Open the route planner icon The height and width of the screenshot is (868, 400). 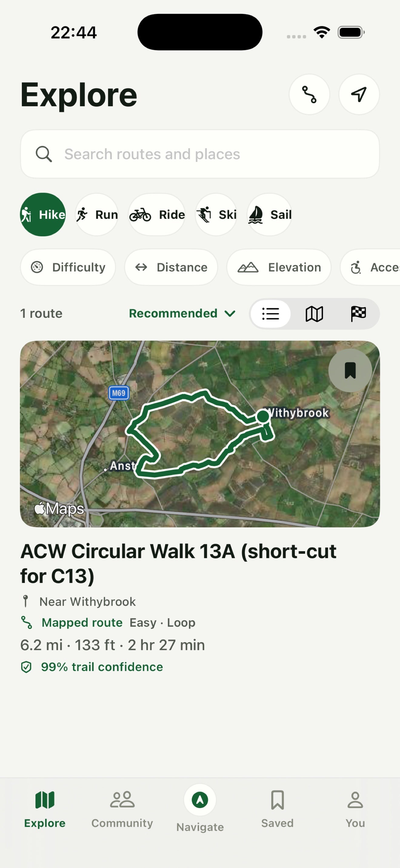click(x=309, y=94)
